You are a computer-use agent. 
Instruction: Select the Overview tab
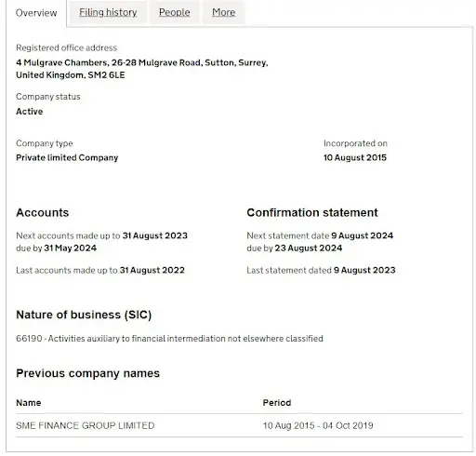[x=36, y=13]
